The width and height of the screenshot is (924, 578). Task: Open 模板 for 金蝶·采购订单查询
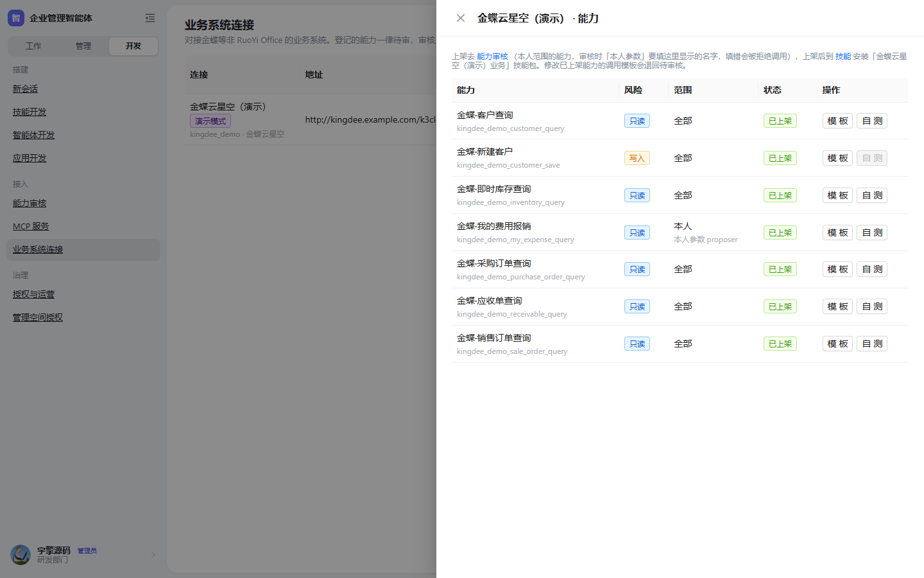coord(837,269)
